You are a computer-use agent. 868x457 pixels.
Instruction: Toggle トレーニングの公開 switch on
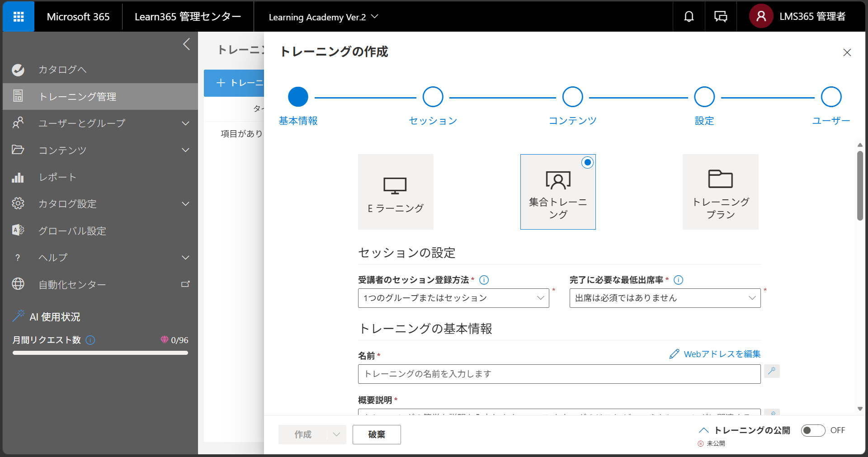813,430
